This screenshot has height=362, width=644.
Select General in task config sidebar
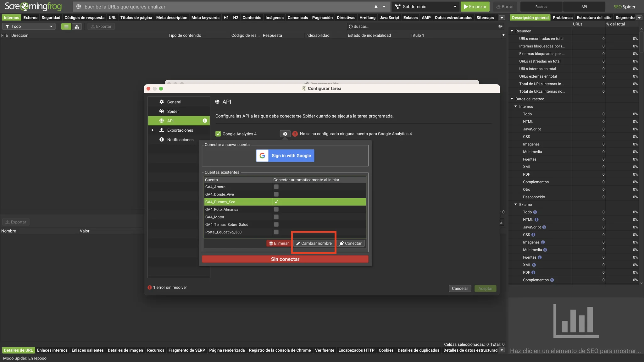[179, 102]
